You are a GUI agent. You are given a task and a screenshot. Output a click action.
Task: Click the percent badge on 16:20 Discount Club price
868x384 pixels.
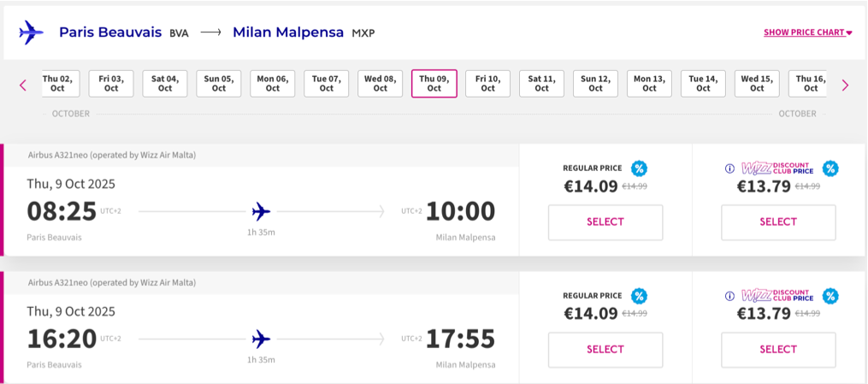pos(830,296)
